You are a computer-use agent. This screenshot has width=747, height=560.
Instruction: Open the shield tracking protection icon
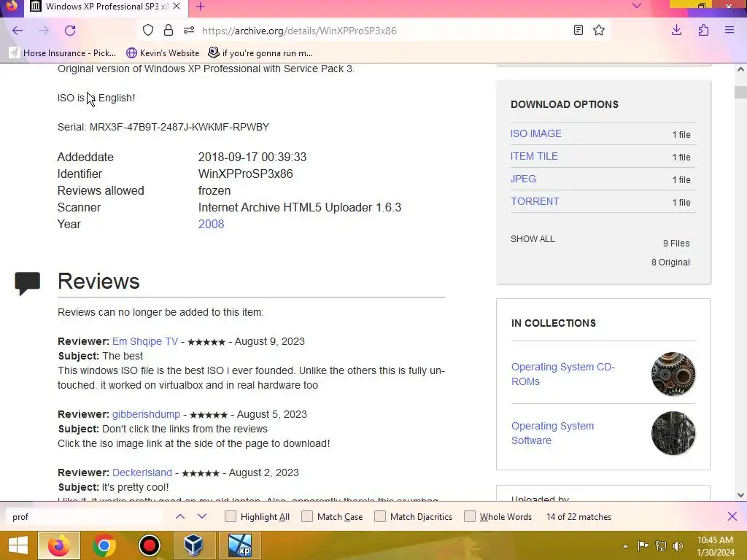coord(148,31)
